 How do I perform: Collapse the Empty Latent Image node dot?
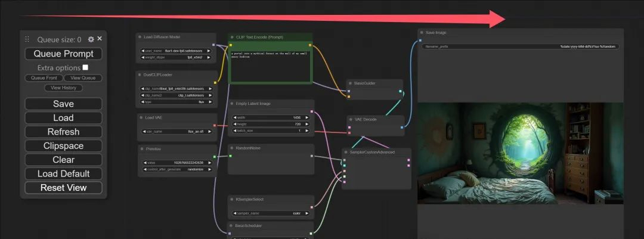[x=233, y=104]
